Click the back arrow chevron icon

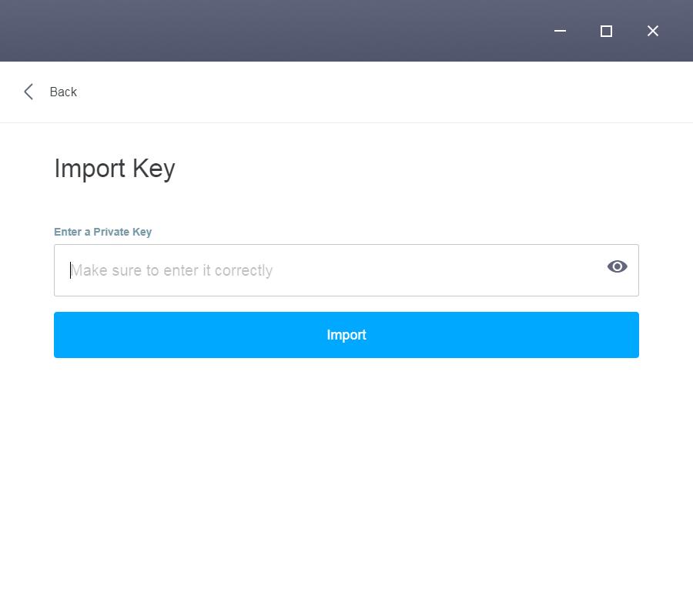coord(28,92)
